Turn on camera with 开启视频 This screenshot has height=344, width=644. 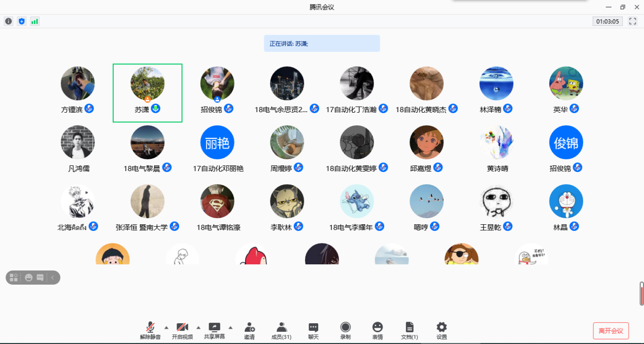coord(182,330)
